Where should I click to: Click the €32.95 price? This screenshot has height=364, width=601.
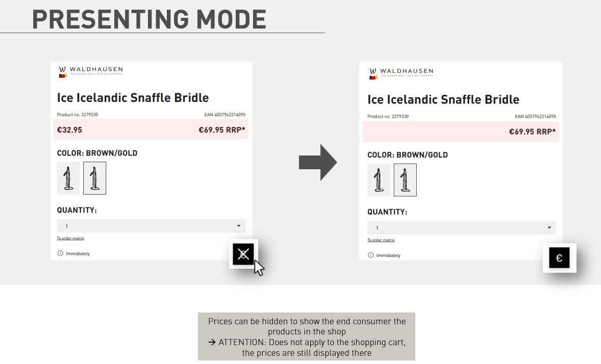[69, 130]
